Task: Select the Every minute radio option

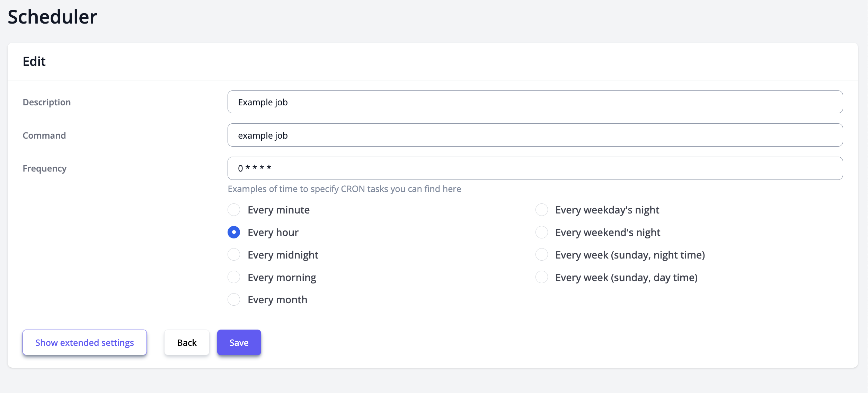Action: [234, 210]
